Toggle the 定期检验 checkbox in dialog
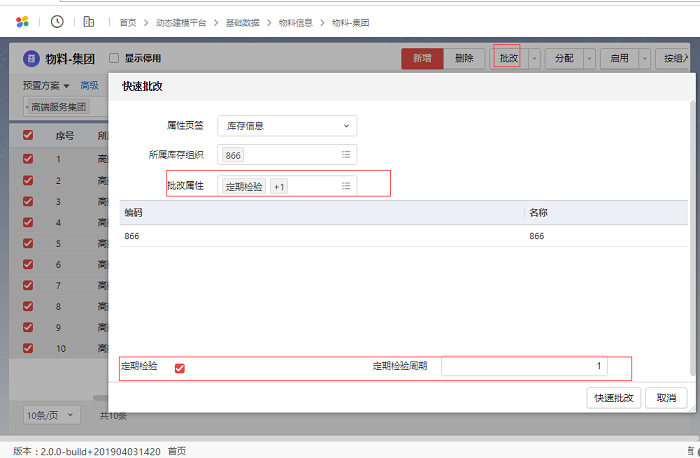 180,368
